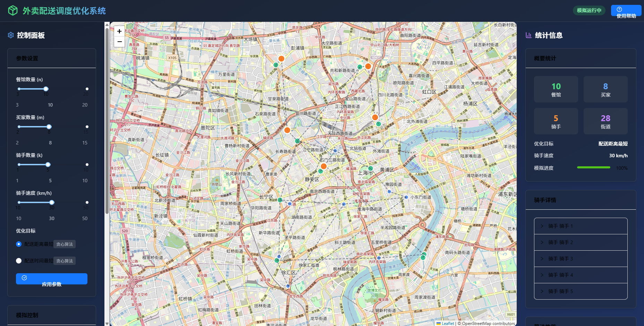Click the 骑手速度 slider handle
The width and height of the screenshot is (644, 326).
(x=52, y=202)
